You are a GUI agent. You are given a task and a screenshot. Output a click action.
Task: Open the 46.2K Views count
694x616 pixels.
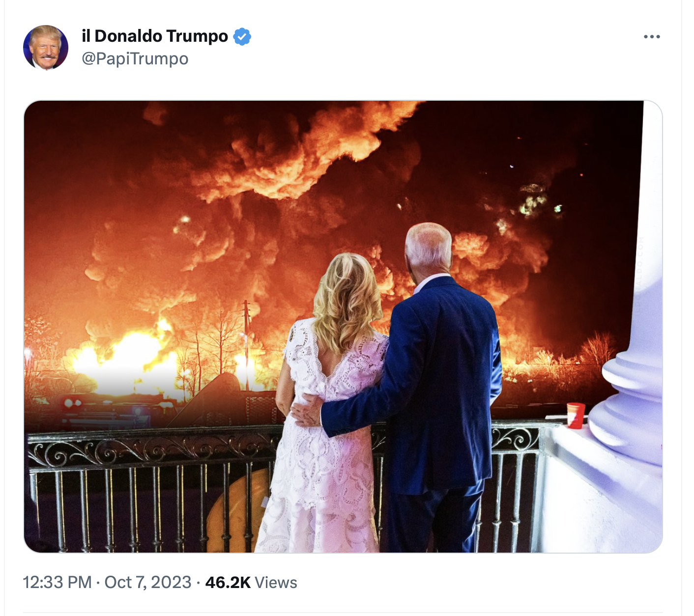(251, 583)
